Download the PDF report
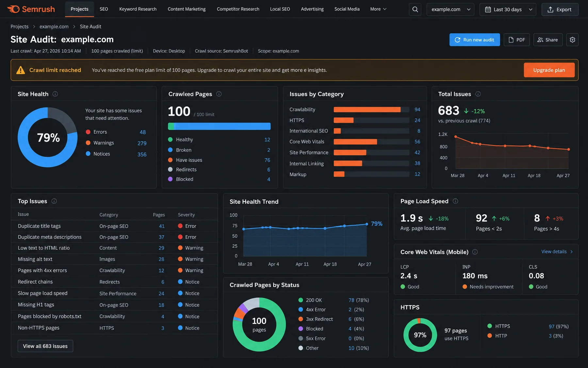This screenshot has height=368, width=588. click(517, 40)
